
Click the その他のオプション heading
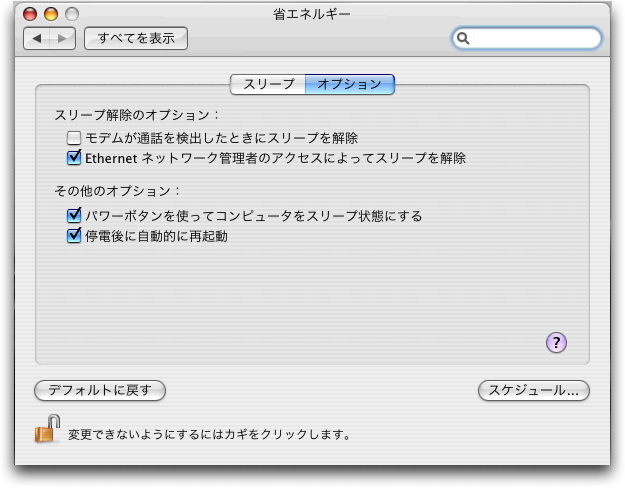117,191
